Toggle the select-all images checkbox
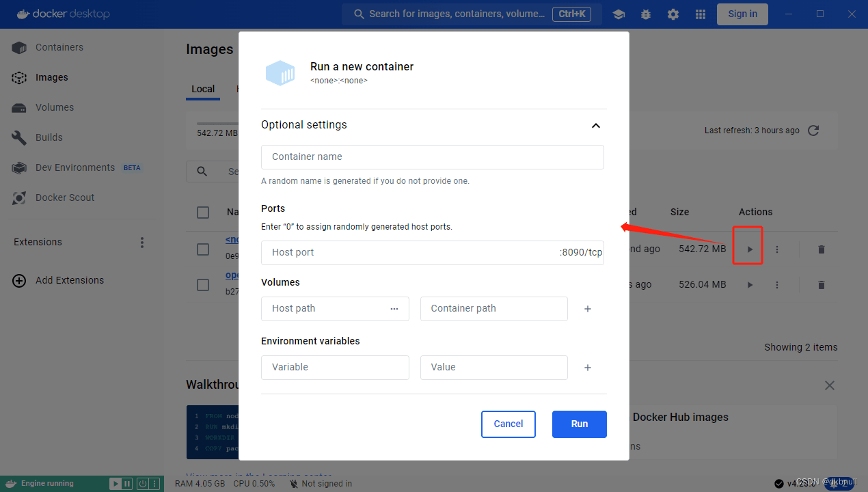The height and width of the screenshot is (492, 868). 203,213
